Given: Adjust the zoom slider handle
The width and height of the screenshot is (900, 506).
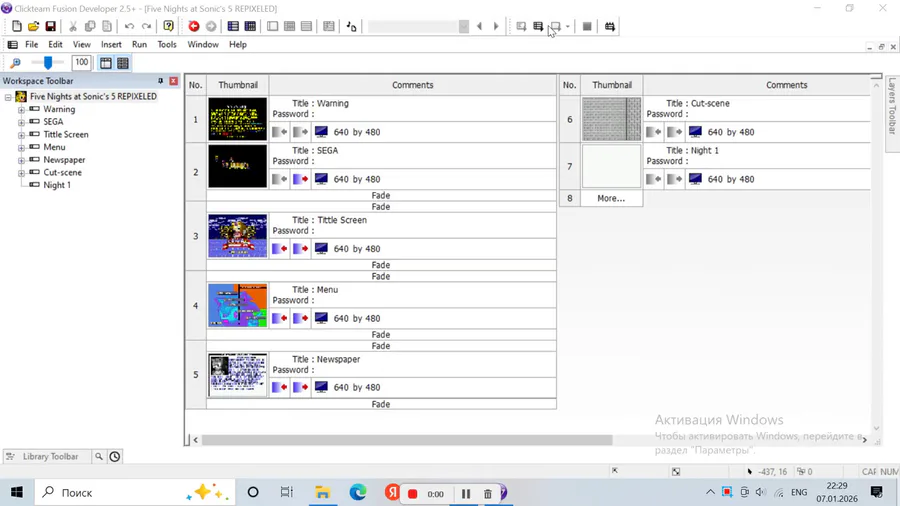Looking at the screenshot, I should tap(48, 63).
